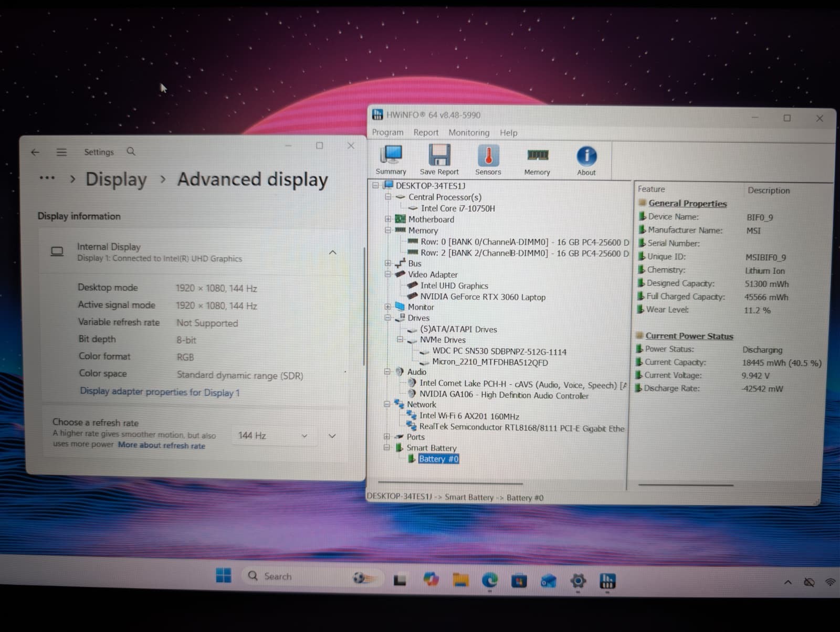
Task: Click the Description column header
Action: 769,191
